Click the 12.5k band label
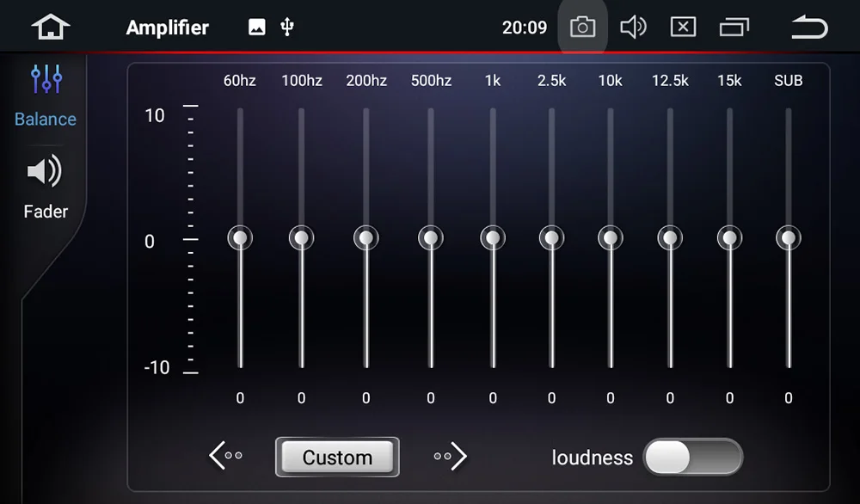This screenshot has height=504, width=860. pyautogui.click(x=670, y=81)
